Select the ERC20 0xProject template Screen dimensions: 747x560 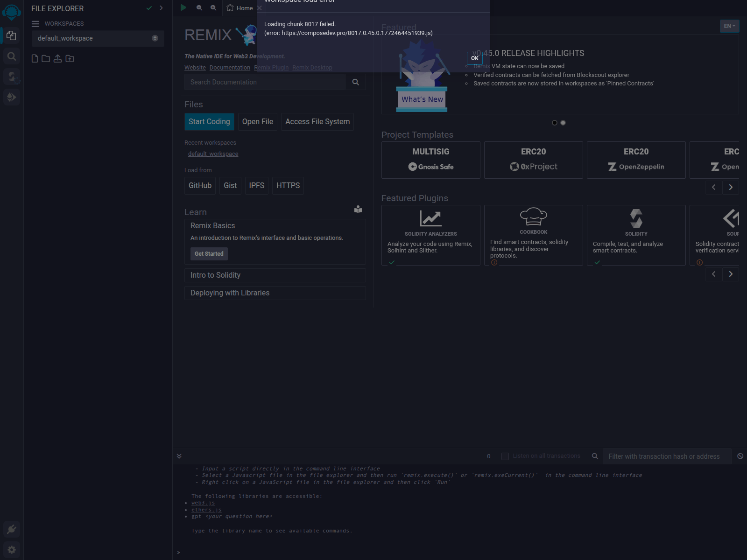534,160
